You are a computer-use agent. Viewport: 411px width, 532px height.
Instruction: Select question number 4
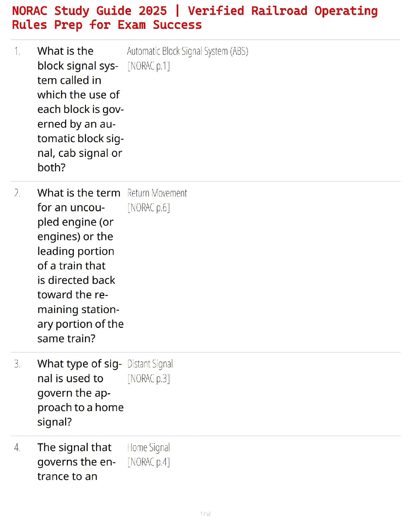pyautogui.click(x=17, y=448)
